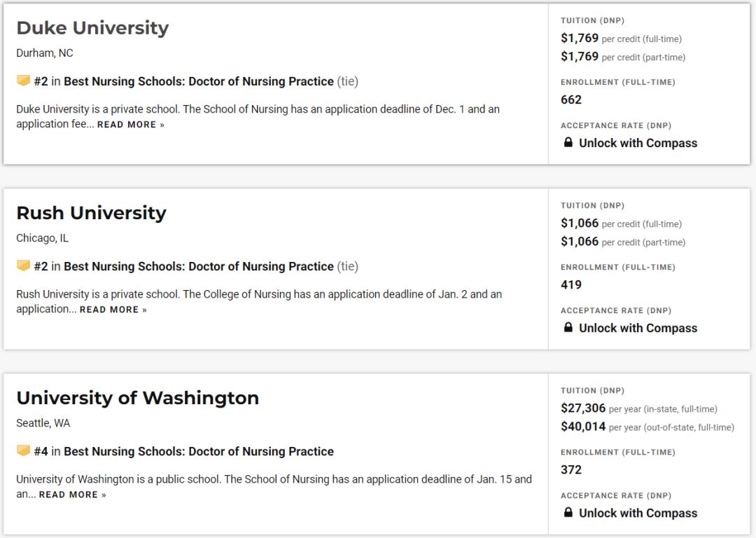Click Washington's Best Nursing Schools ranking link
Screen dimensions: 756x538
point(199,451)
